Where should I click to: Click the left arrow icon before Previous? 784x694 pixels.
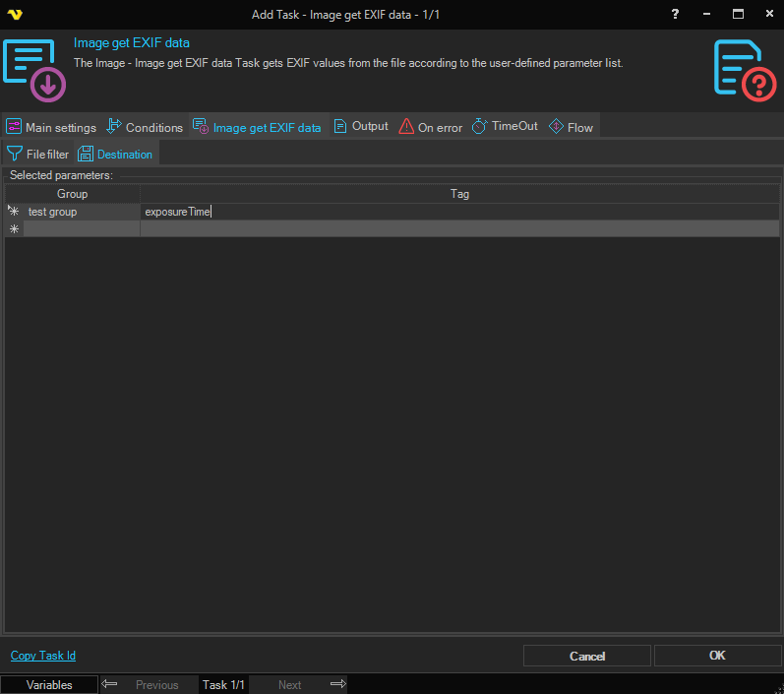click(110, 684)
